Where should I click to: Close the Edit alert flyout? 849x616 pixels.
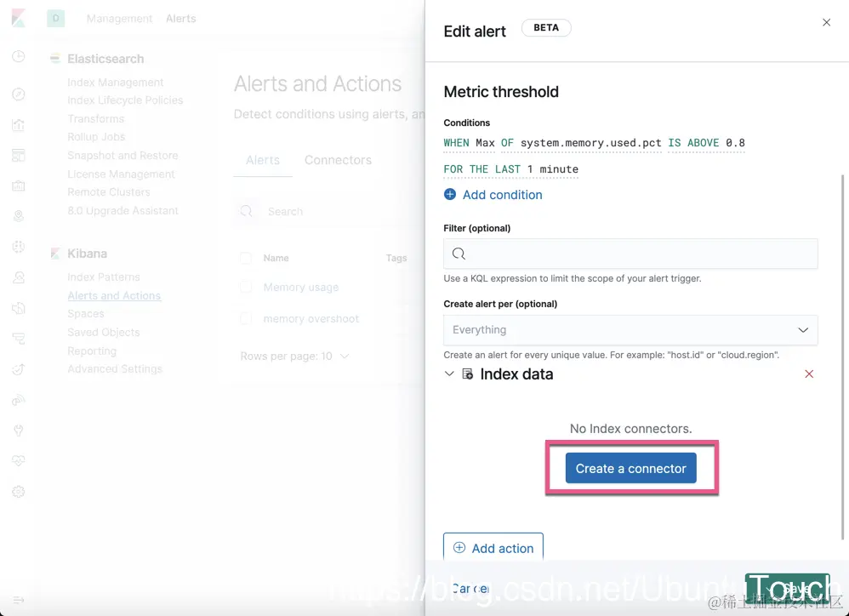pyautogui.click(x=826, y=22)
